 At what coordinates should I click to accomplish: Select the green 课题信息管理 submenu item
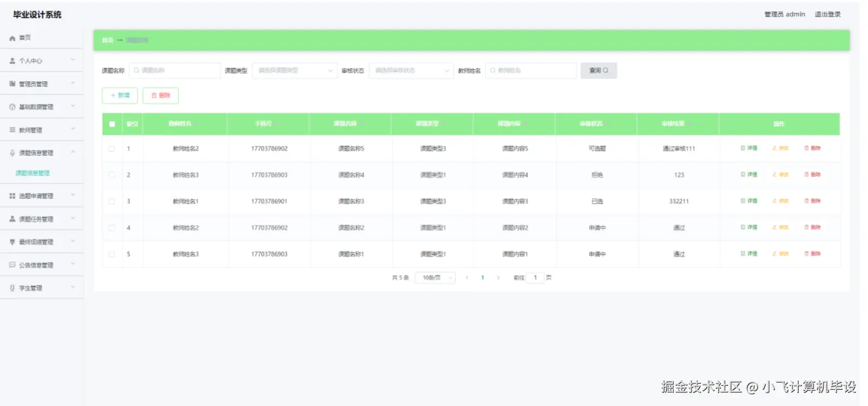coord(32,173)
